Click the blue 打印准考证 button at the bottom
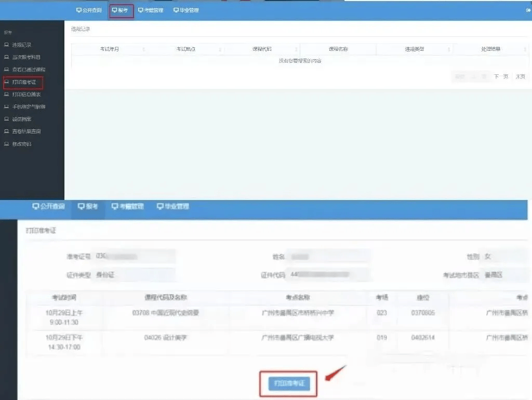 click(289, 384)
